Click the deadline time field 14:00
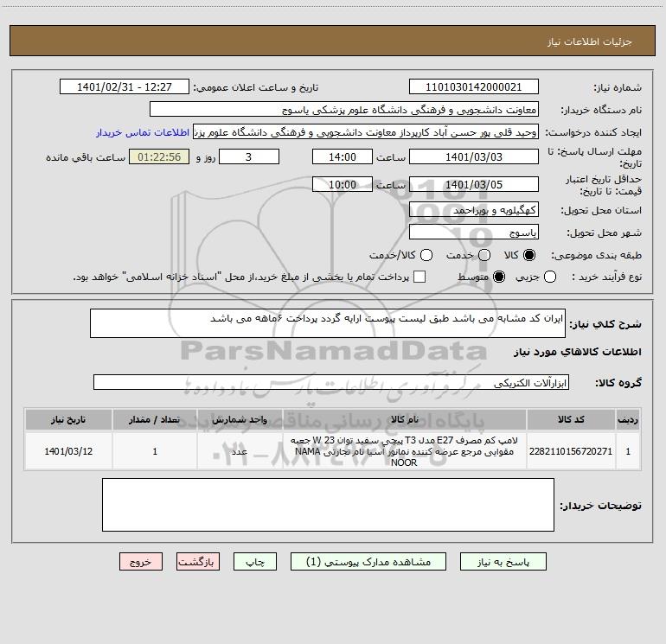The image size is (666, 644). click(x=343, y=156)
